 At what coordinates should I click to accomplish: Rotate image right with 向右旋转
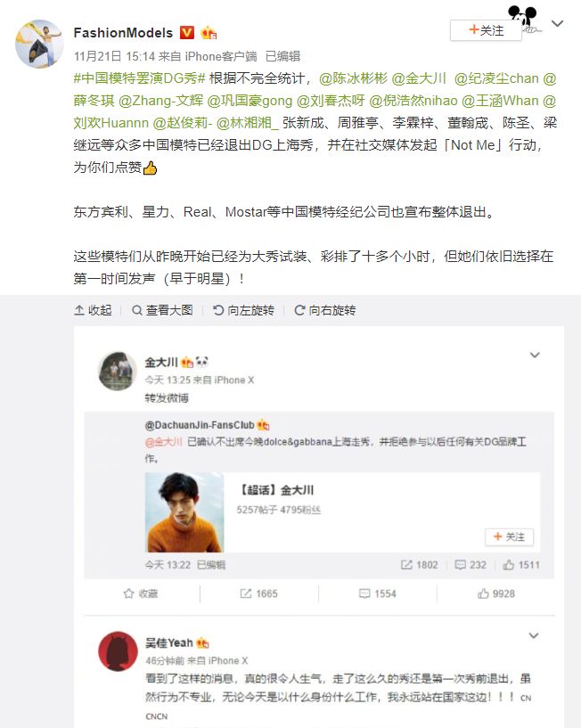pyautogui.click(x=324, y=310)
